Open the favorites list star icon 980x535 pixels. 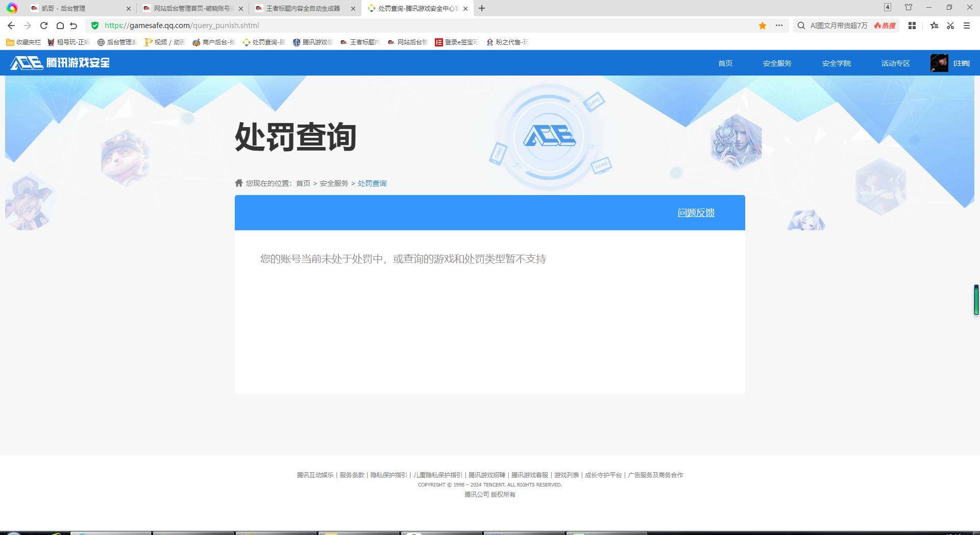pyautogui.click(x=934, y=26)
